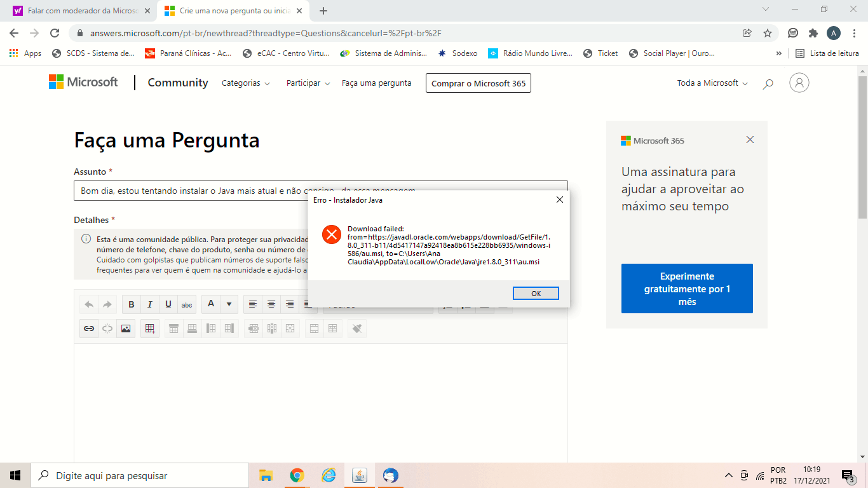Click delete row table icon

click(x=254, y=329)
